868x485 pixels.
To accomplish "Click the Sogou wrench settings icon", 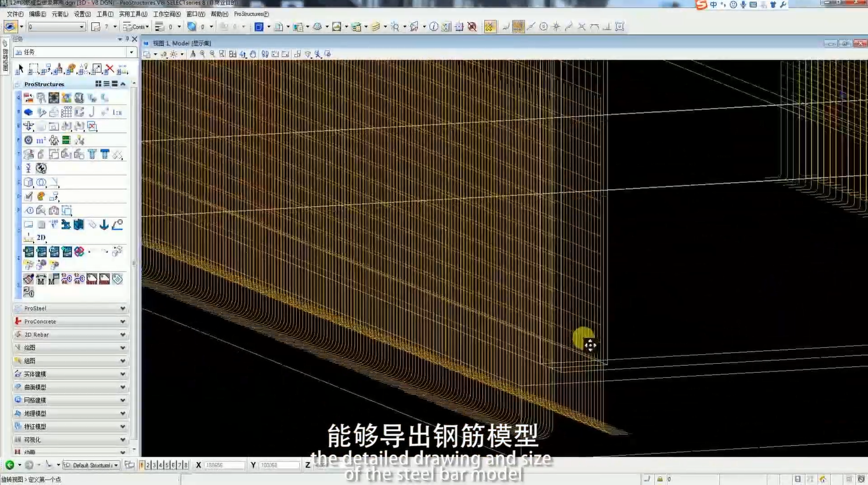I will click(783, 4).
